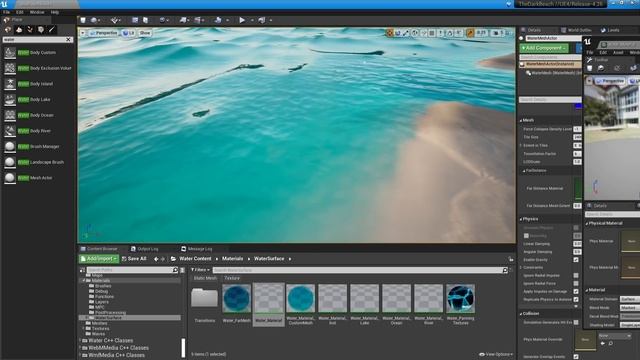Open the Blueprints toolbar icon

point(183,20)
